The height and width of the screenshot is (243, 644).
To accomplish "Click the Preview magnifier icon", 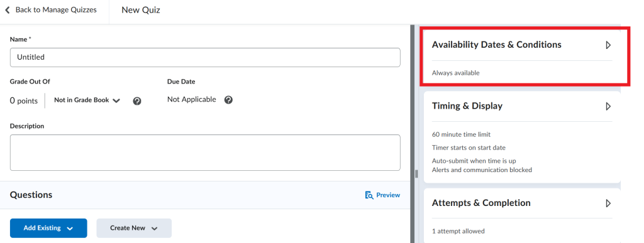I will pyautogui.click(x=369, y=195).
